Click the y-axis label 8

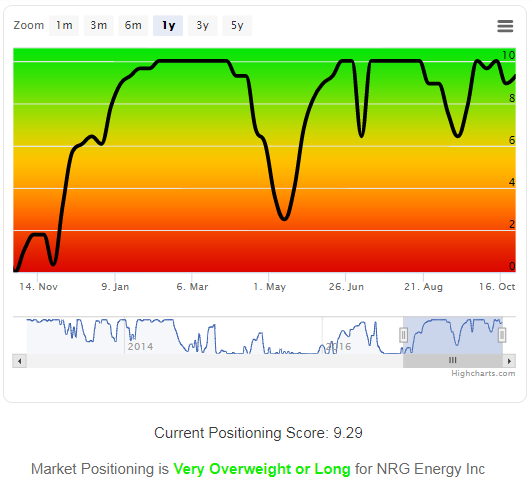click(512, 98)
